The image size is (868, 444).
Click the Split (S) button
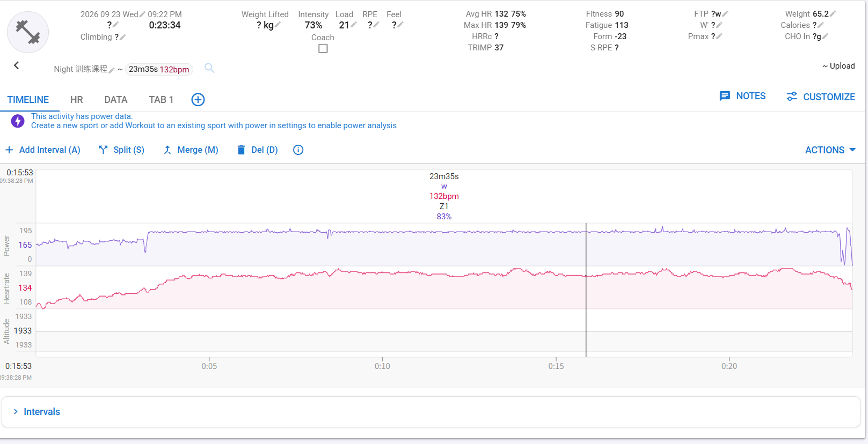point(122,150)
